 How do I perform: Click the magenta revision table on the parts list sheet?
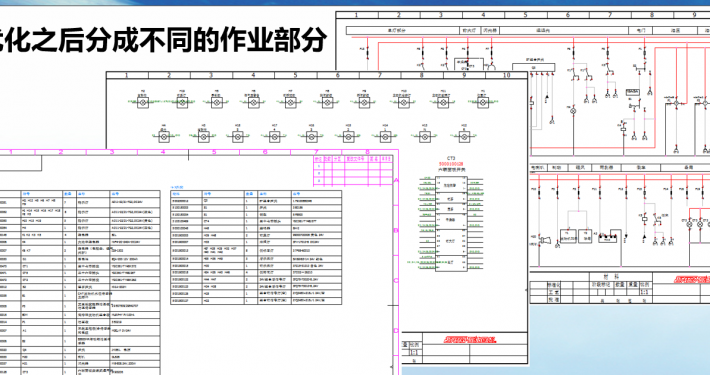tap(353, 170)
